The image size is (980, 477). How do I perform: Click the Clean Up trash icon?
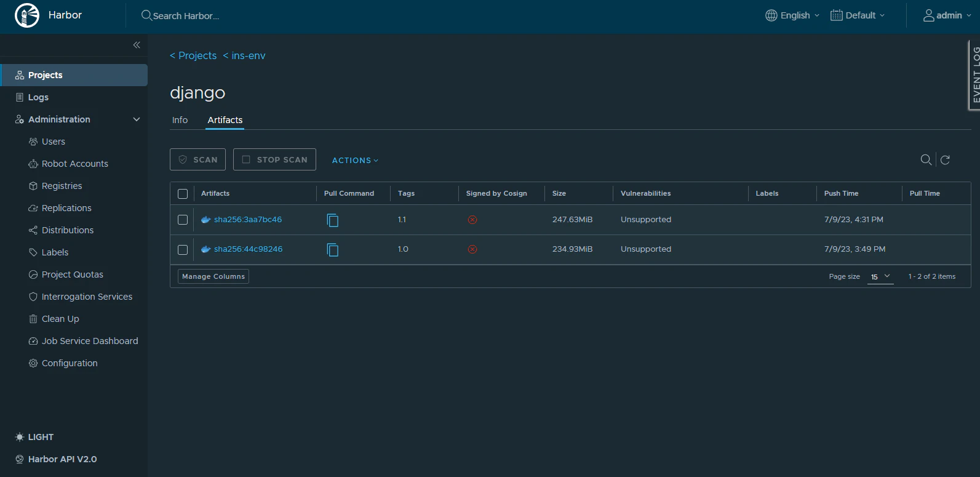(x=33, y=319)
